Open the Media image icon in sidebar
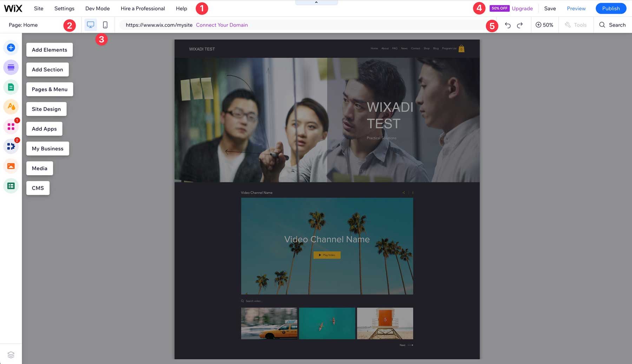The image size is (632, 364). pos(11,166)
